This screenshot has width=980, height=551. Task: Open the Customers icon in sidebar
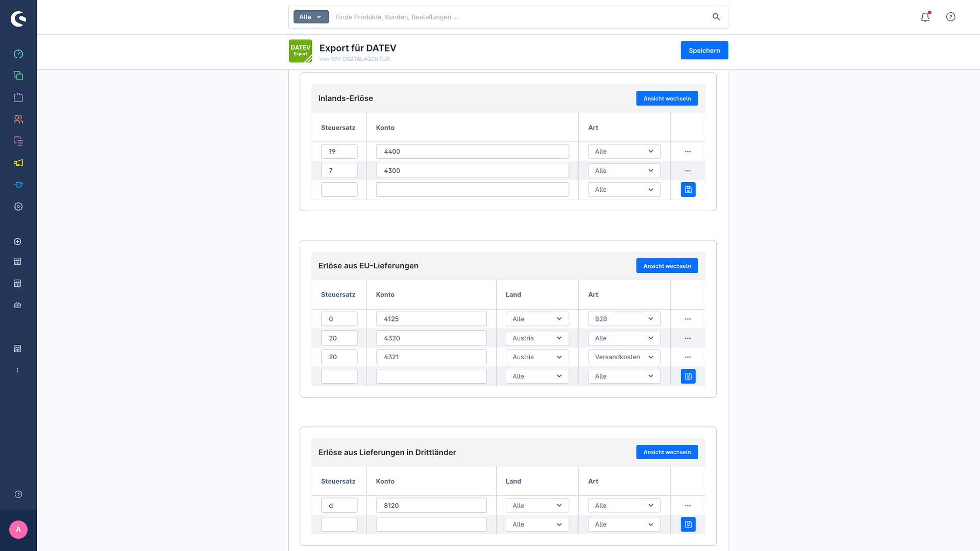pyautogui.click(x=18, y=119)
